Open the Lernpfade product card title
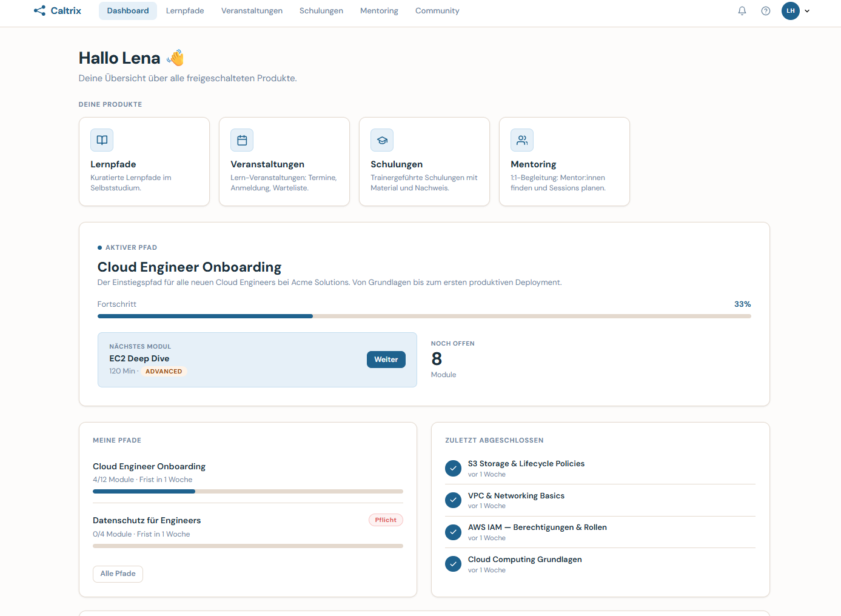Image resolution: width=841 pixels, height=616 pixels. pyautogui.click(x=113, y=164)
